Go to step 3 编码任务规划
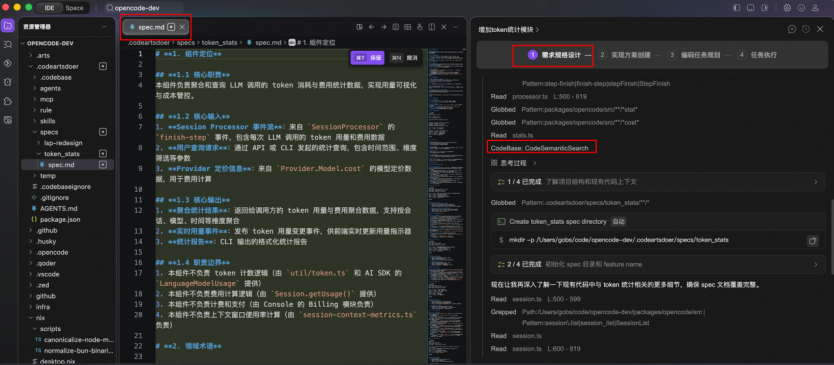Viewport: 834px width, 365px height. point(695,54)
